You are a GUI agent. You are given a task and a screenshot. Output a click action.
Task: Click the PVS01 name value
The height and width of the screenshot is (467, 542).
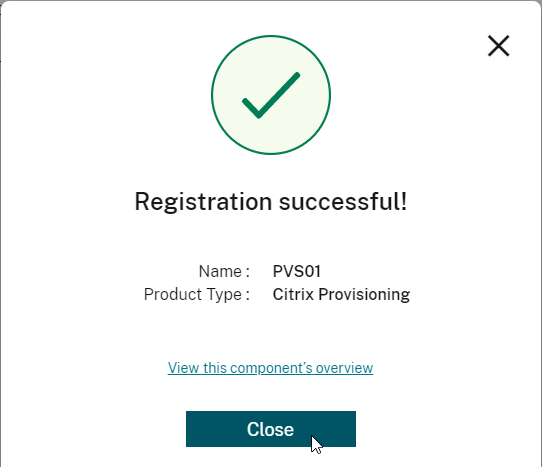(297, 271)
